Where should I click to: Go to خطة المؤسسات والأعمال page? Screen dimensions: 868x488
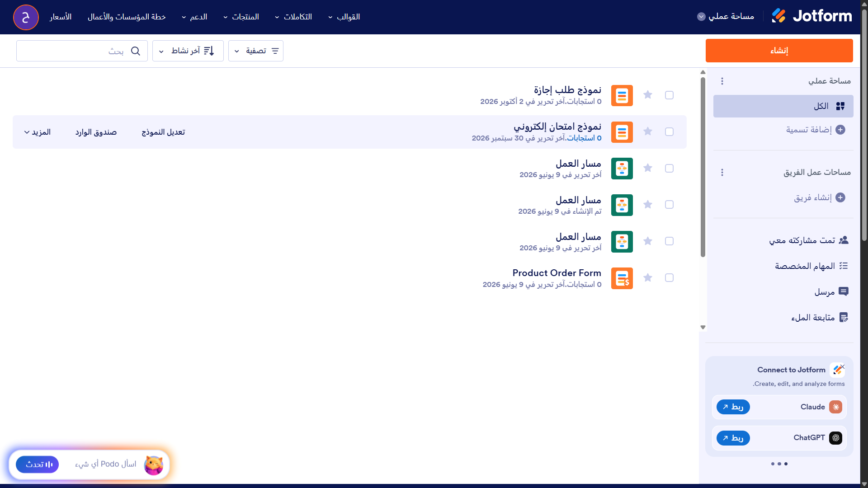pyautogui.click(x=127, y=17)
